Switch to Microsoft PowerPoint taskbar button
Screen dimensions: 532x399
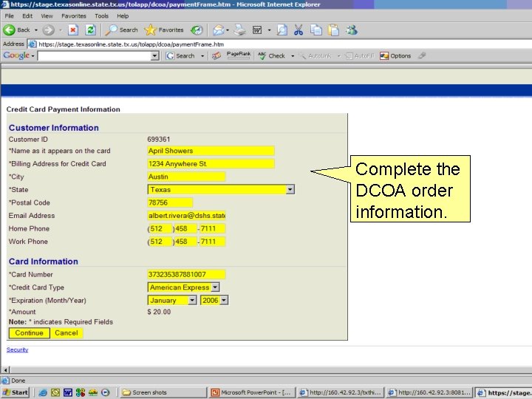pos(252,392)
